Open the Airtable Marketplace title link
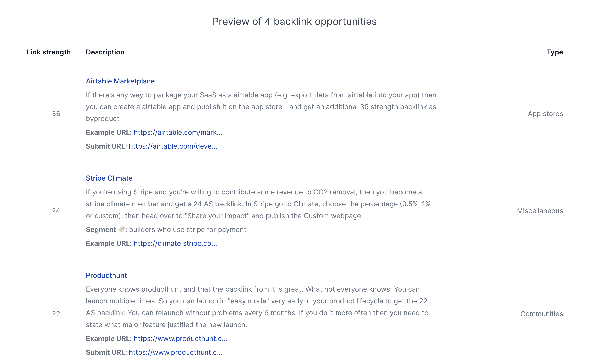 (120, 81)
